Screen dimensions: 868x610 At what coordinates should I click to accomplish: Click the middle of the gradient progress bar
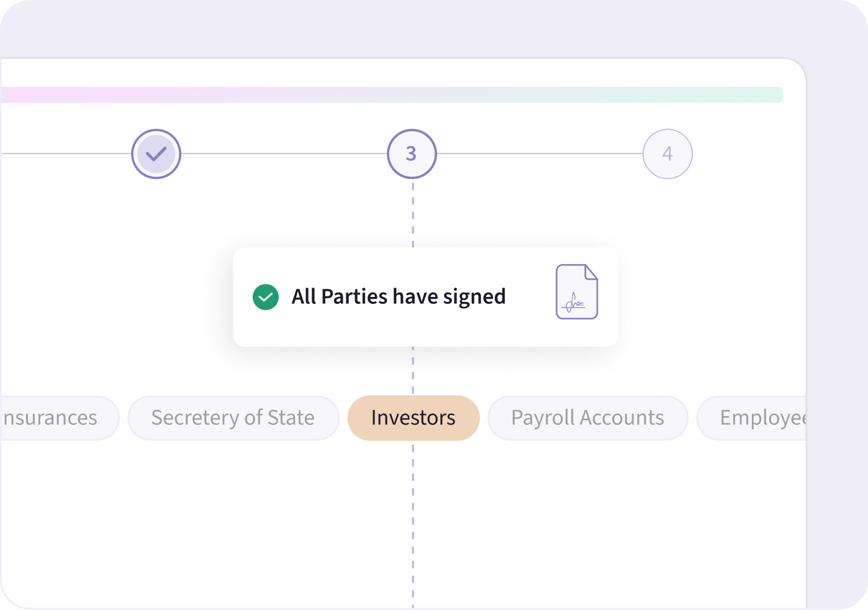coord(391,95)
